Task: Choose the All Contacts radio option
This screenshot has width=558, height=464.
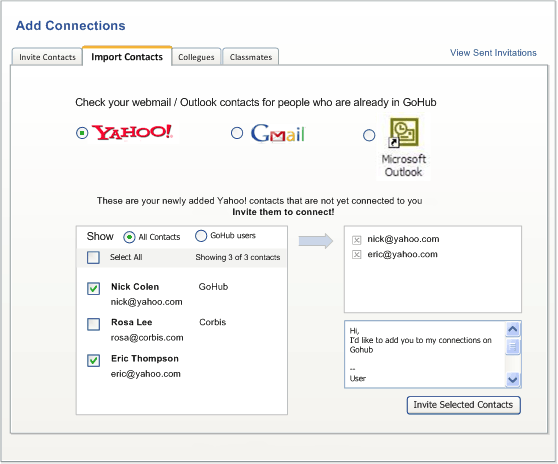Action: point(129,237)
